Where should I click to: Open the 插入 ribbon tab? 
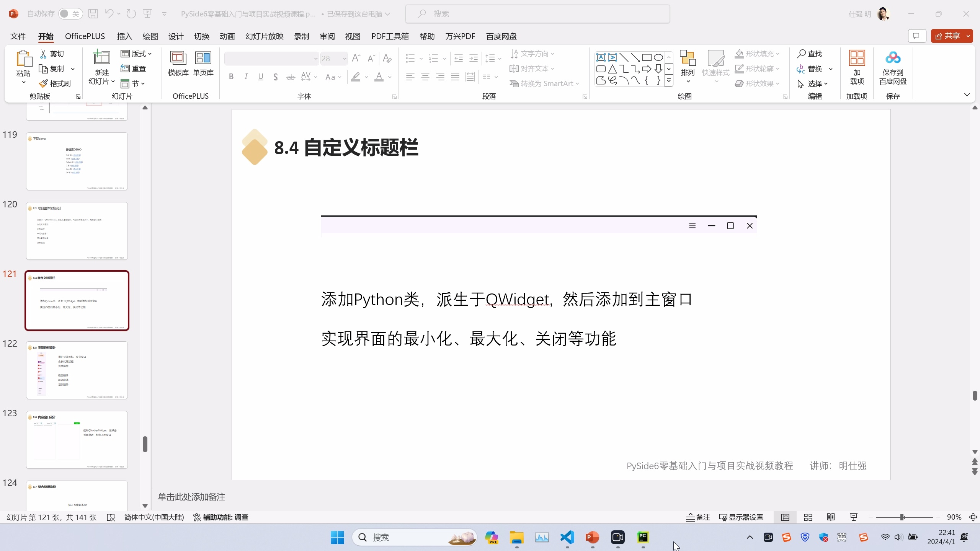click(124, 36)
